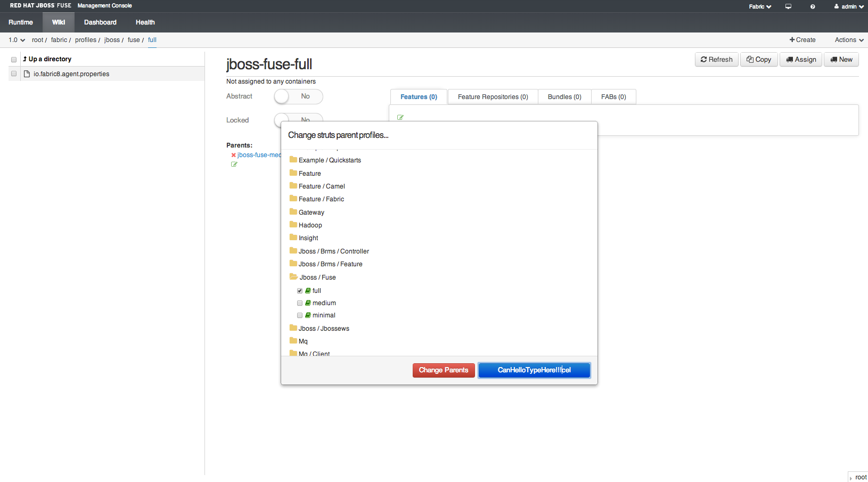Go to jboss in the breadcrumb
The height and width of the screenshot is (482, 868).
tap(112, 40)
